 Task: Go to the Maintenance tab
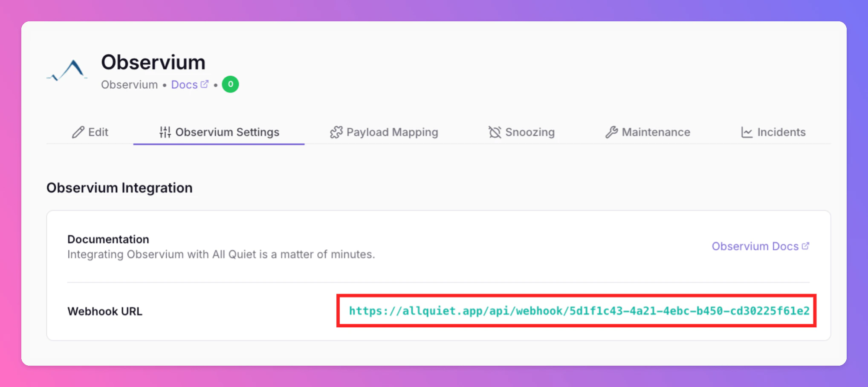point(648,132)
